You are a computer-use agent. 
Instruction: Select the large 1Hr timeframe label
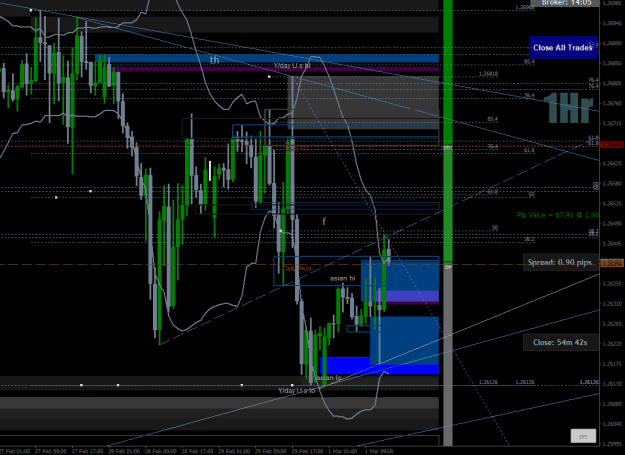[x=568, y=108]
